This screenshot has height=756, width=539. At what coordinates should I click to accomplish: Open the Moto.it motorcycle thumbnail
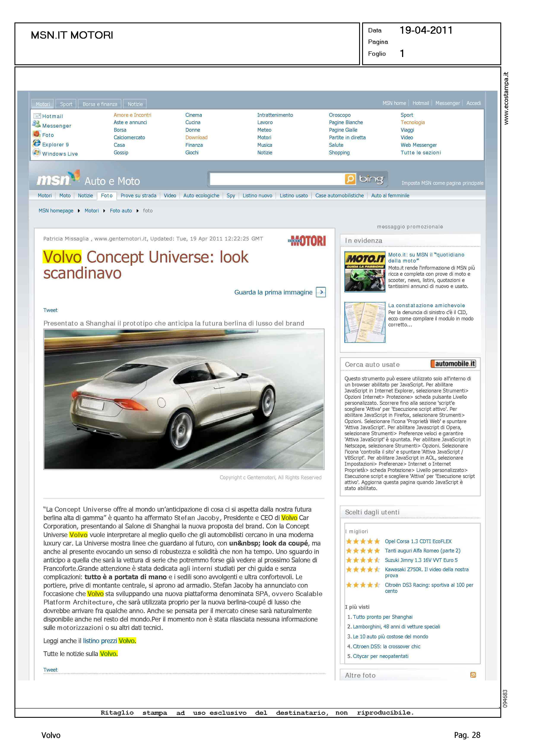click(365, 272)
